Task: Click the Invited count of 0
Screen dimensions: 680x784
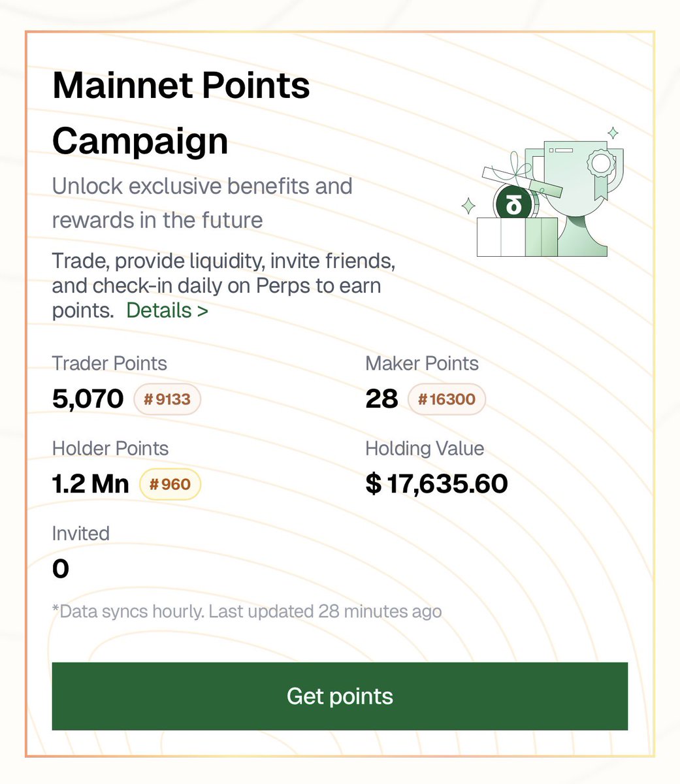Action: pos(60,569)
